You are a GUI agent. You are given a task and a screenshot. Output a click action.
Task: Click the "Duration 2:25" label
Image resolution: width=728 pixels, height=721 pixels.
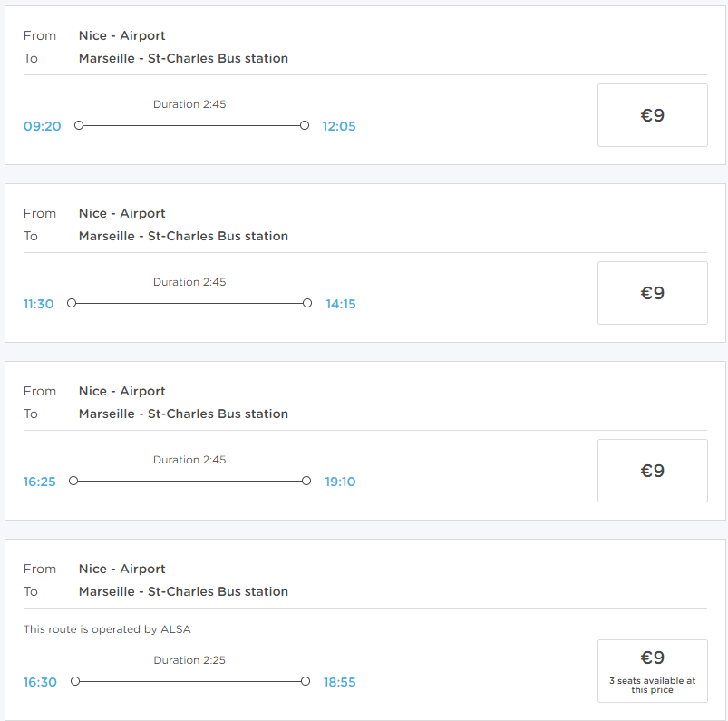click(x=189, y=660)
